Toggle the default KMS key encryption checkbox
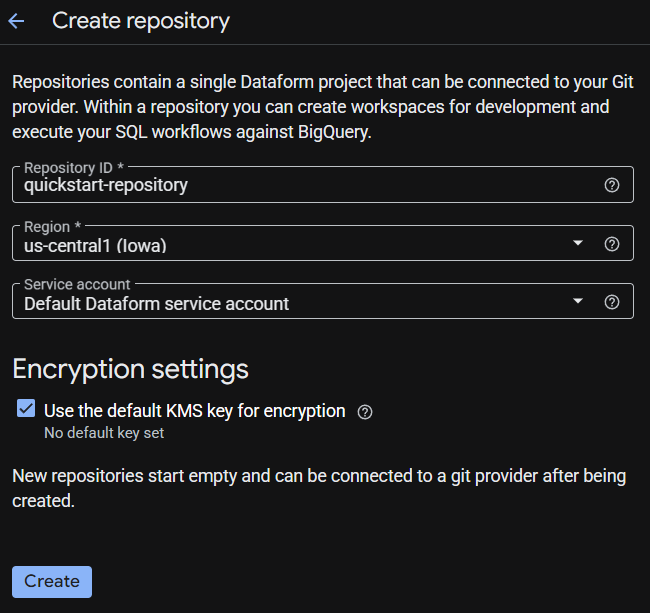This screenshot has width=650, height=613. point(26,408)
